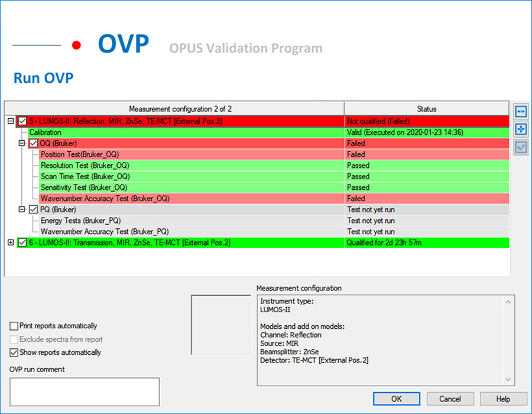Click into the OVP run comment field
This screenshot has height=414, width=532.
tap(85, 392)
